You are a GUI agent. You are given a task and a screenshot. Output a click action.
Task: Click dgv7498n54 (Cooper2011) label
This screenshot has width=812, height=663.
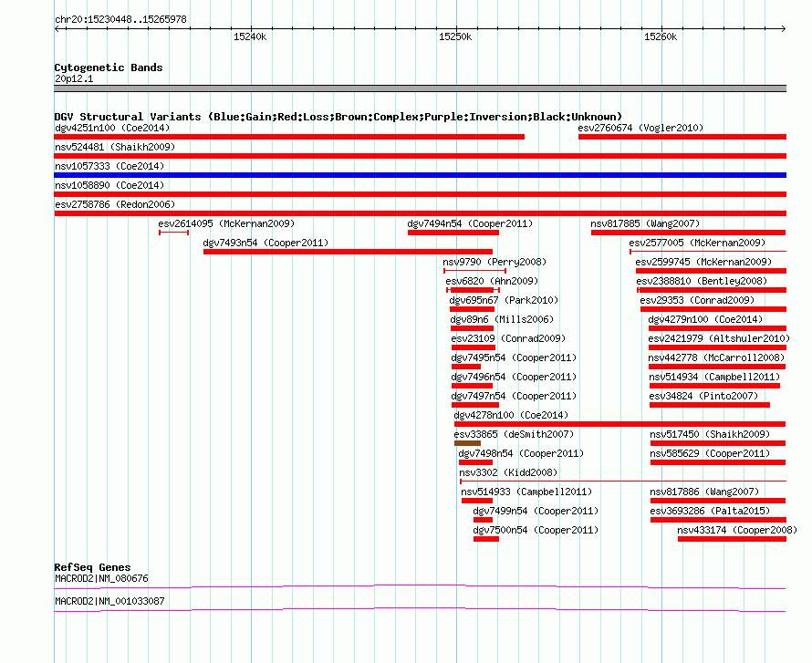(521, 453)
